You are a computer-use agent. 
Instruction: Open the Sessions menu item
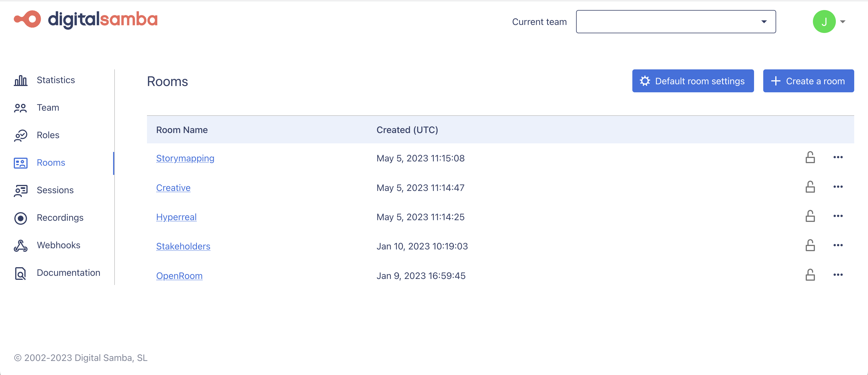click(55, 191)
